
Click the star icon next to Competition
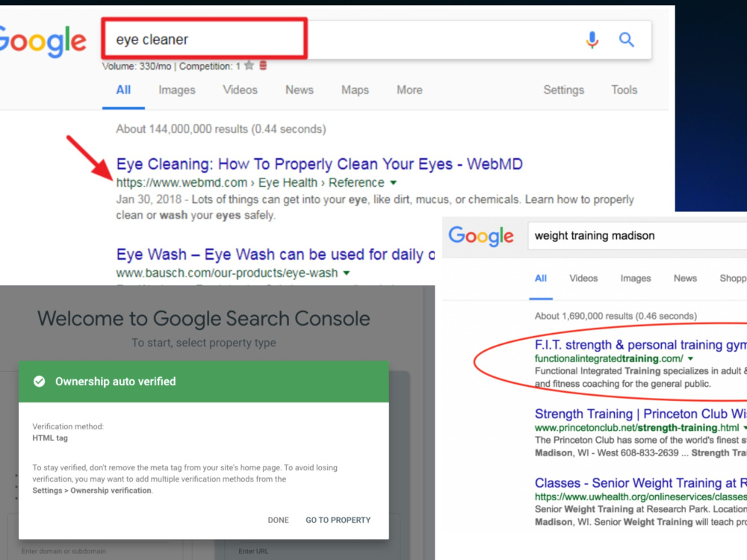click(249, 66)
